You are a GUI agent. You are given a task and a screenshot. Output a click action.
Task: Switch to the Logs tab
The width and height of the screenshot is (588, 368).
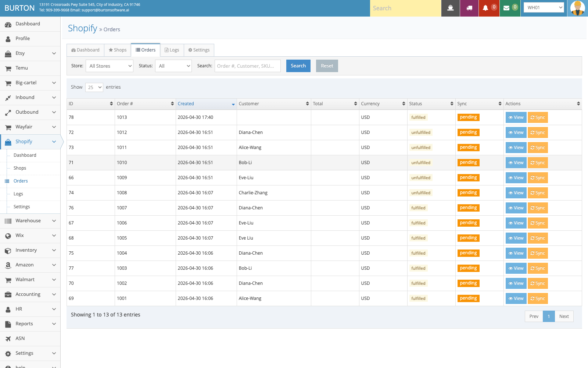[172, 50]
